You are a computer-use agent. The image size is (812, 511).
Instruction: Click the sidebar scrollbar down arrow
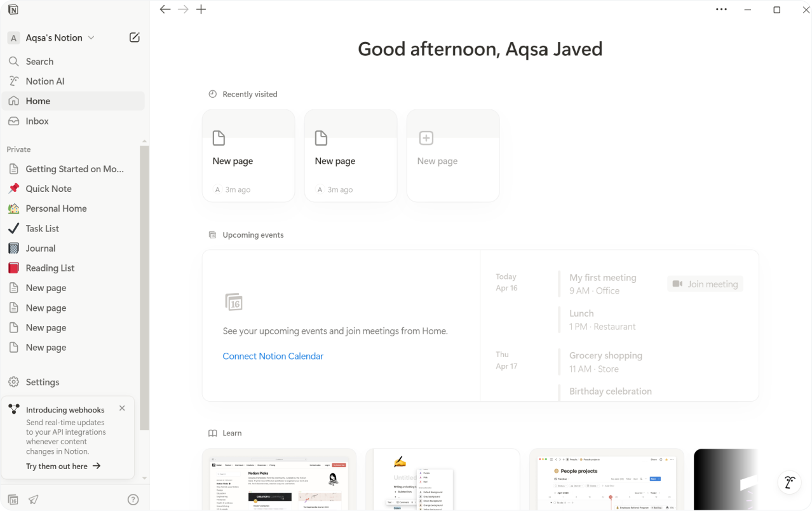pyautogui.click(x=144, y=478)
